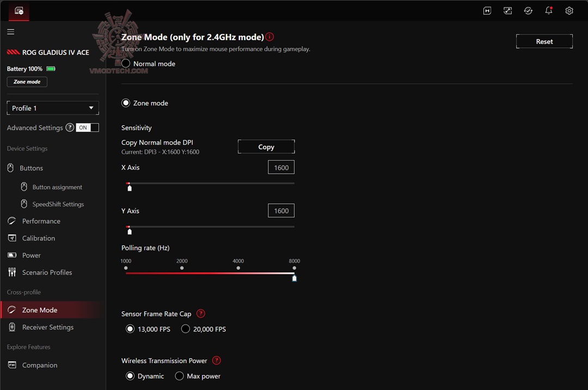Click the Polling rate slider handle at 8000
Viewport: 588px width, 390px height.
click(295, 278)
